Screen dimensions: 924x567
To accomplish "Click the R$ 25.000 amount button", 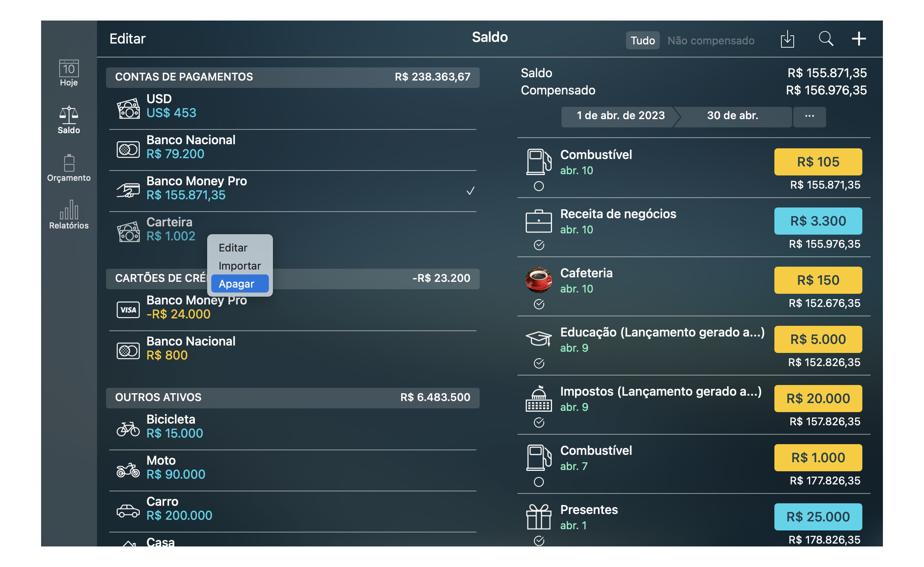I will [x=818, y=517].
